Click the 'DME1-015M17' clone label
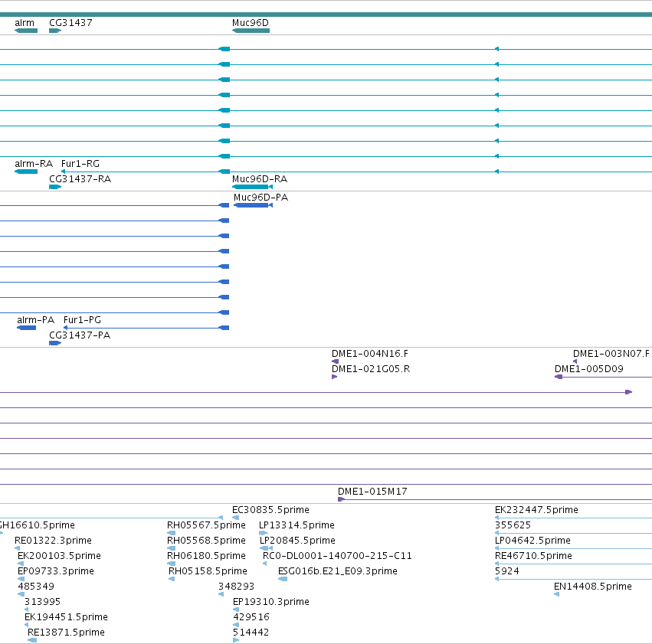Screen dimensions: 652x644 coord(372,492)
